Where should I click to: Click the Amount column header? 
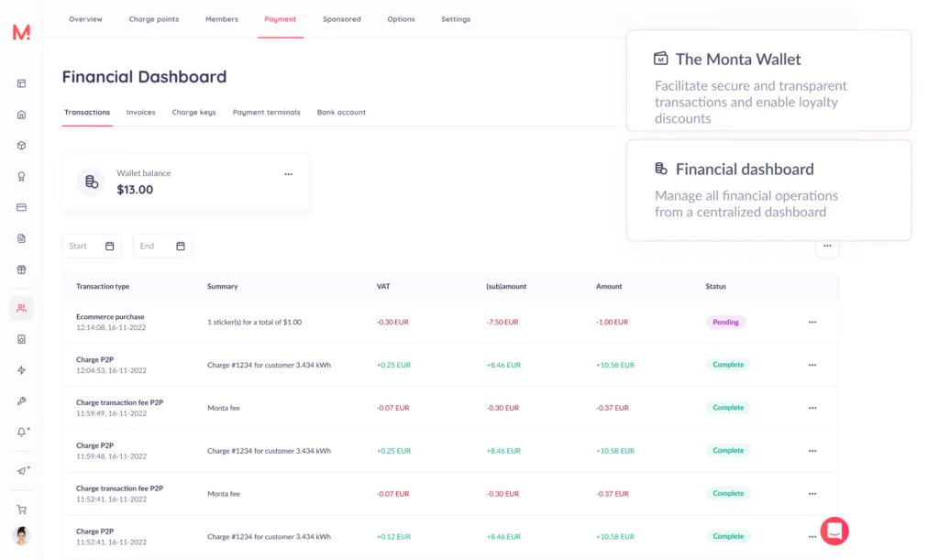pyautogui.click(x=609, y=287)
